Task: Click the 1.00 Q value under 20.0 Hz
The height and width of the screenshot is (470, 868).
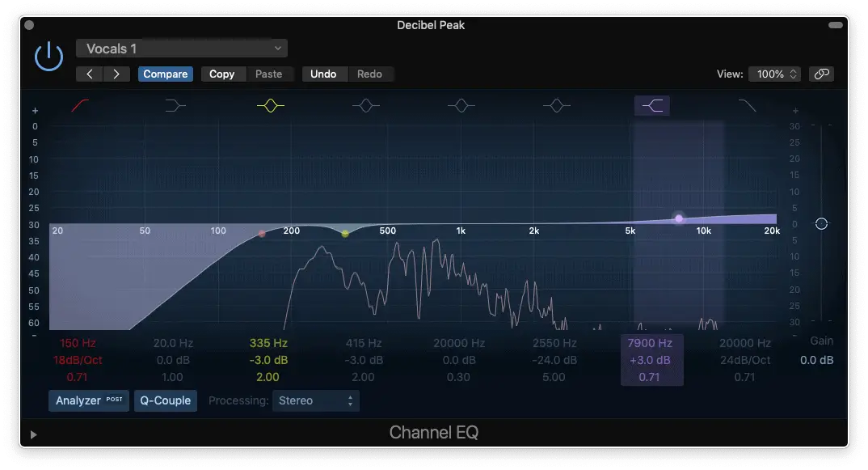Action: pyautogui.click(x=172, y=378)
